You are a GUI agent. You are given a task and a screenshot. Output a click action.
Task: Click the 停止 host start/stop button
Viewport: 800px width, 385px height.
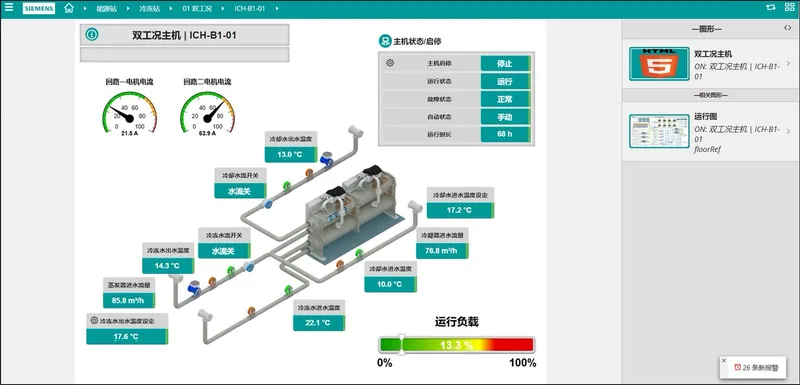(505, 64)
